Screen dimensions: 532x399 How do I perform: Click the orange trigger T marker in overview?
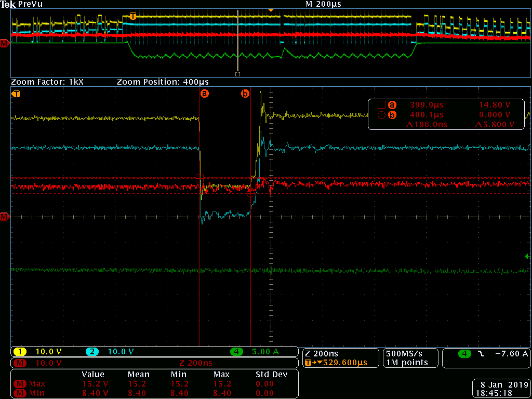tap(133, 16)
